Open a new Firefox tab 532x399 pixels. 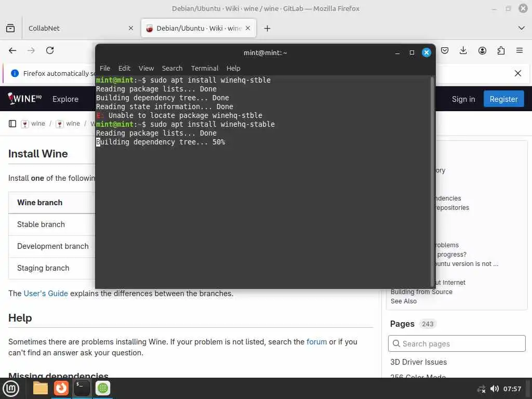[x=268, y=28]
